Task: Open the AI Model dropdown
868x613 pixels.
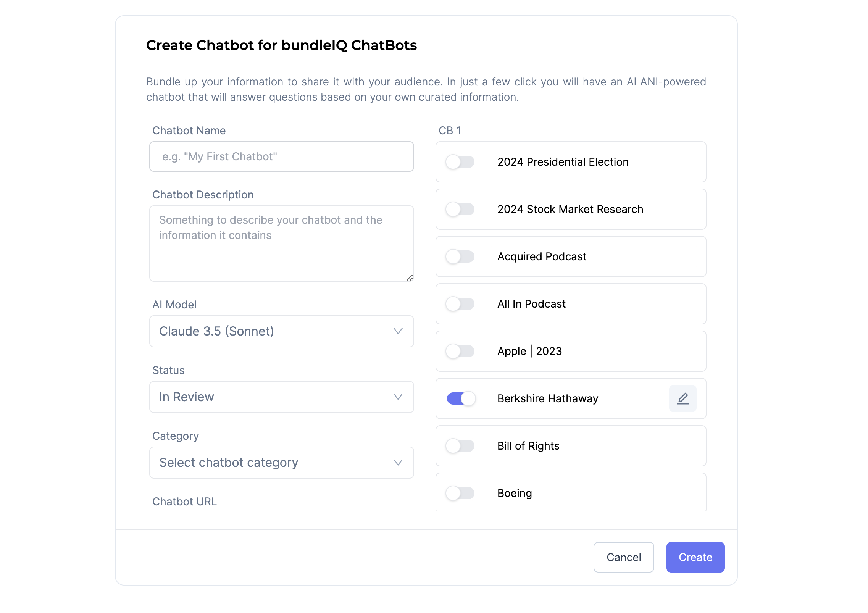Action: coord(281,331)
